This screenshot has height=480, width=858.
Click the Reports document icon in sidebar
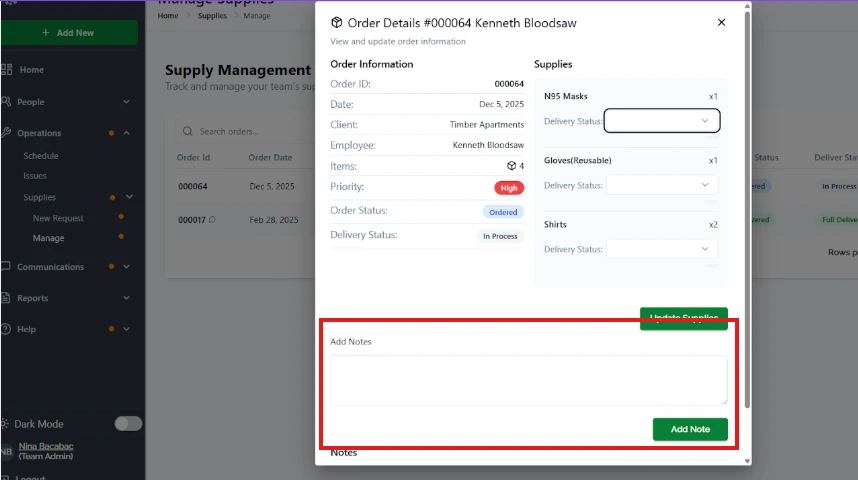[x=7, y=298]
